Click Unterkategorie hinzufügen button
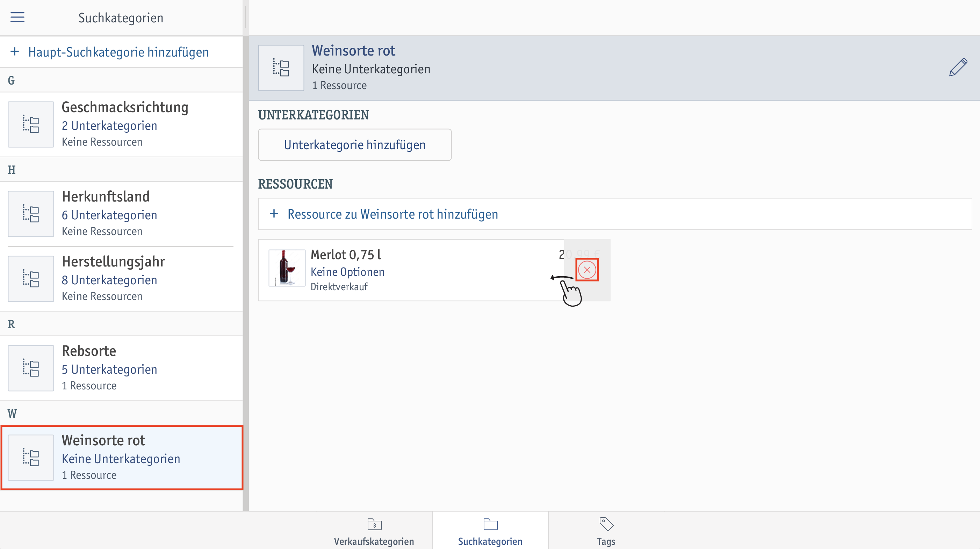Image resolution: width=980 pixels, height=549 pixels. click(354, 145)
